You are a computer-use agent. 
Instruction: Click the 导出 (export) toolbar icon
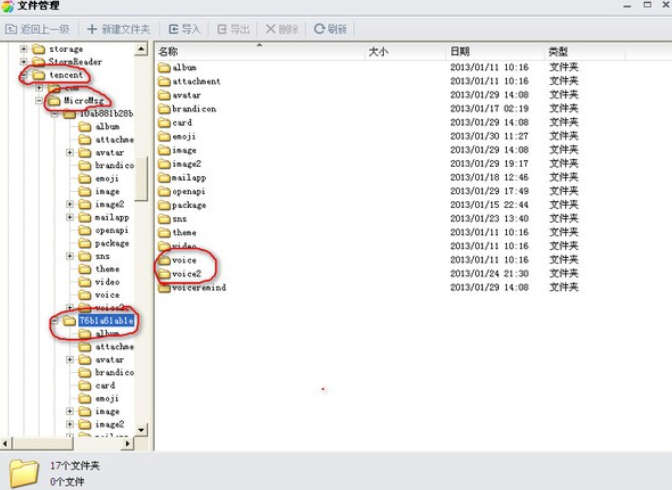pyautogui.click(x=222, y=29)
